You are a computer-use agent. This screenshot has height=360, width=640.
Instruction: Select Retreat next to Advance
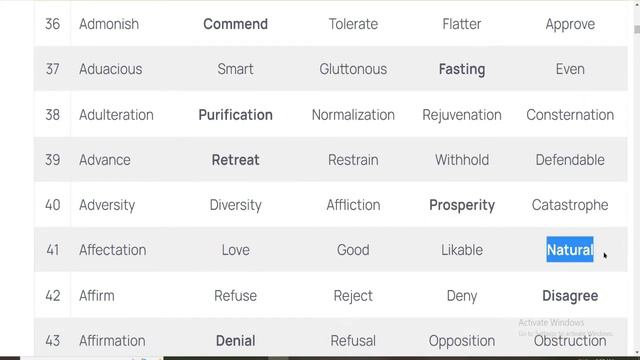point(236,160)
